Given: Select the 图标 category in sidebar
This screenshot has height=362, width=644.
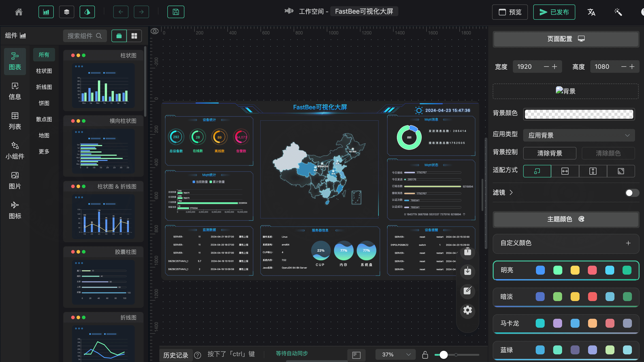Looking at the screenshot, I should pyautogui.click(x=15, y=210).
